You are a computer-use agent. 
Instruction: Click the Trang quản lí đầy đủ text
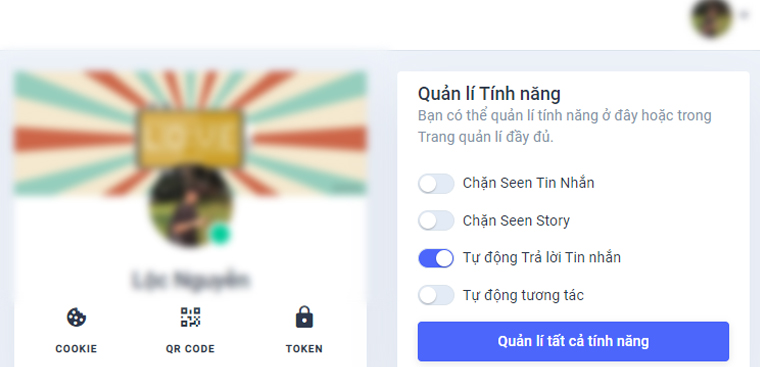486,137
